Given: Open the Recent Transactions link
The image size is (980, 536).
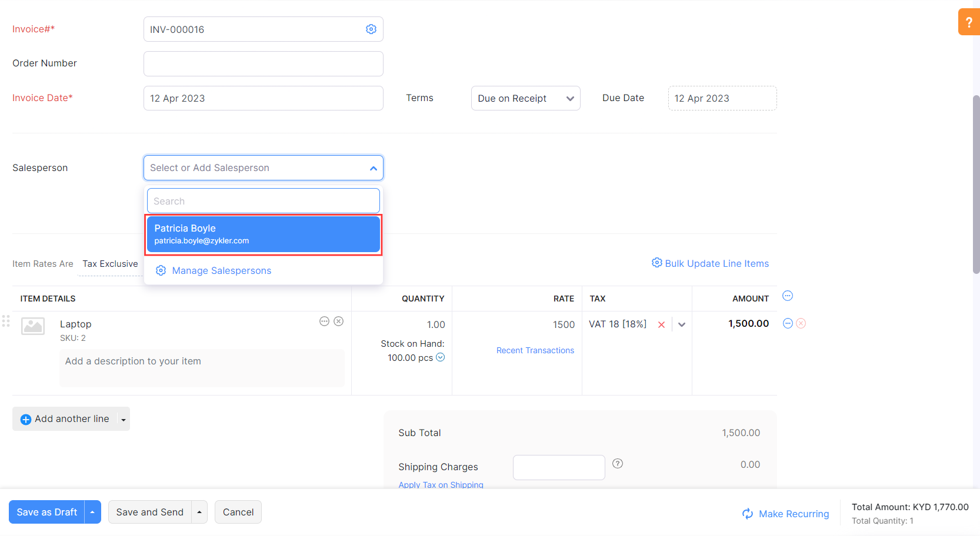Looking at the screenshot, I should click(535, 350).
